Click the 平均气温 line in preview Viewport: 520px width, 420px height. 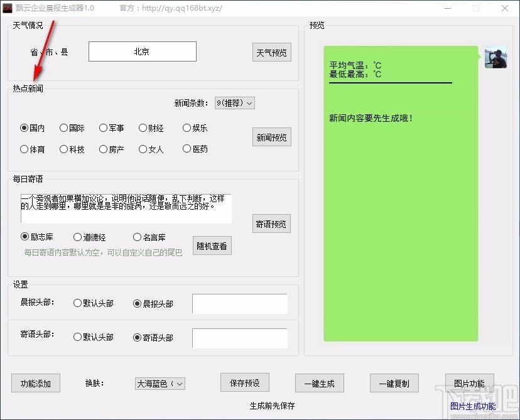355,65
